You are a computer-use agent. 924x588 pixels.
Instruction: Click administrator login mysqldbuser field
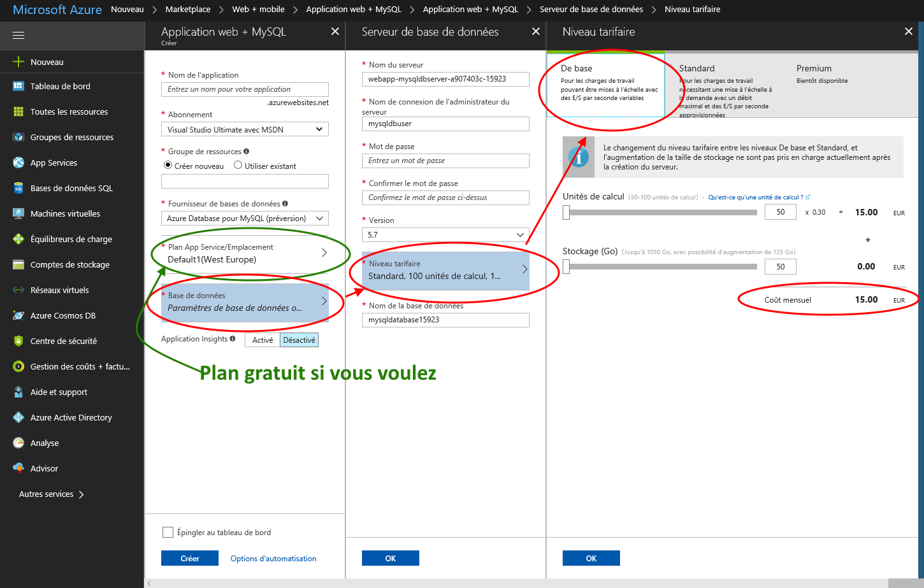click(445, 124)
